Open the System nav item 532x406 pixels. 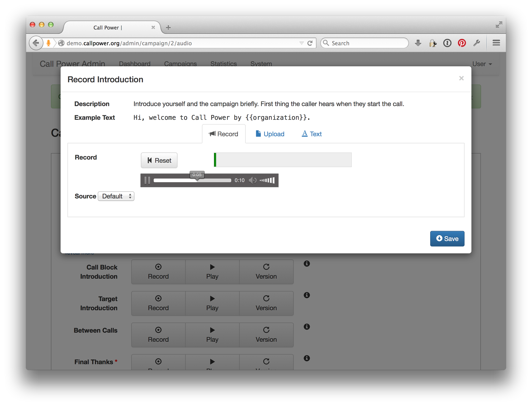261,64
